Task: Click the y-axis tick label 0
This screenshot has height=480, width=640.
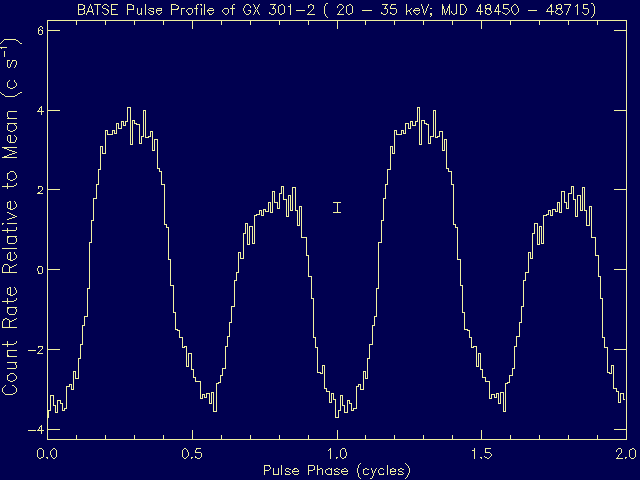Action: (38, 270)
